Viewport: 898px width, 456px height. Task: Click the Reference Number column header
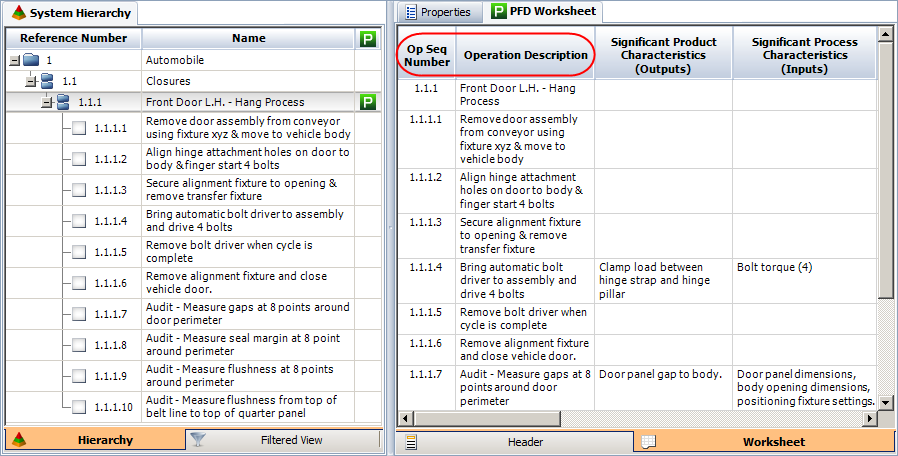(73, 38)
